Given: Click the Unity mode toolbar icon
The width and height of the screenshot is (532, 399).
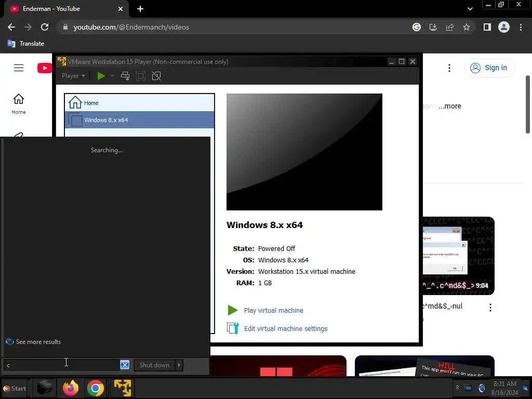Looking at the screenshot, I should 156,76.
